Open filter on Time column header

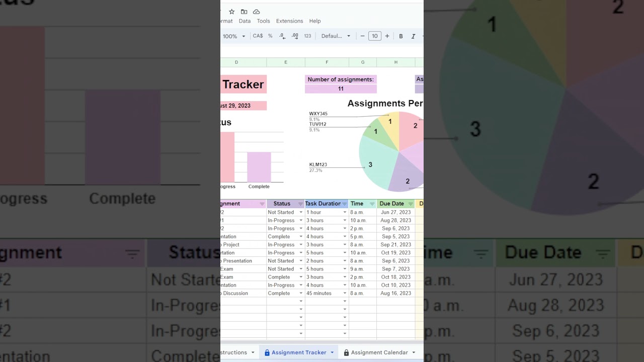(372, 204)
